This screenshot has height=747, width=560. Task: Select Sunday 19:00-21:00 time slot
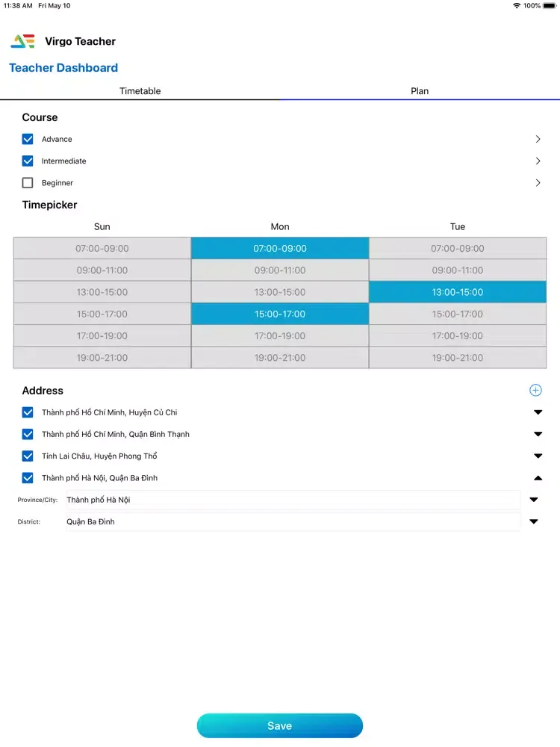tap(102, 358)
